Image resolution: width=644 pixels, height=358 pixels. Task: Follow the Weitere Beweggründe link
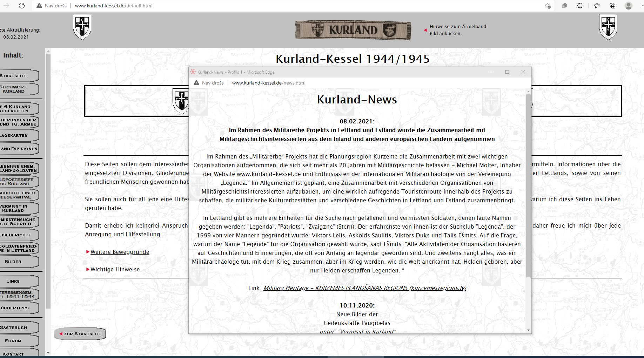[120, 252]
